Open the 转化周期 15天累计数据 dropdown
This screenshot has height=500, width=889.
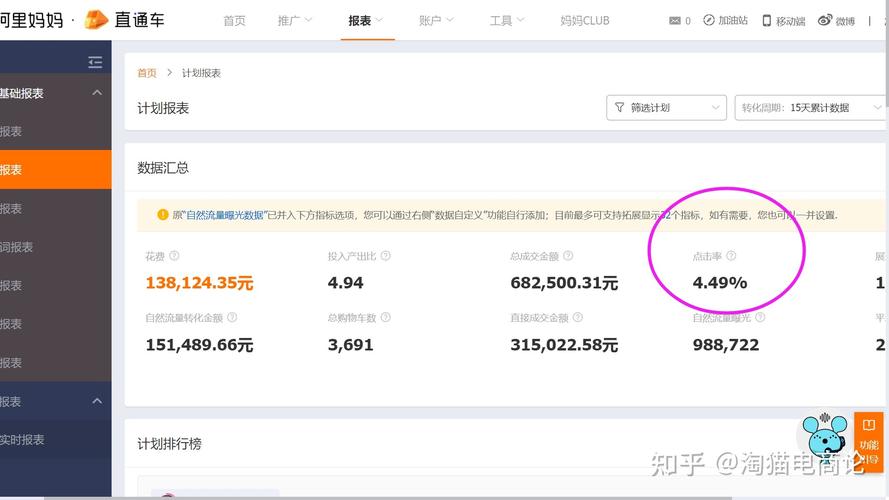[x=811, y=108]
